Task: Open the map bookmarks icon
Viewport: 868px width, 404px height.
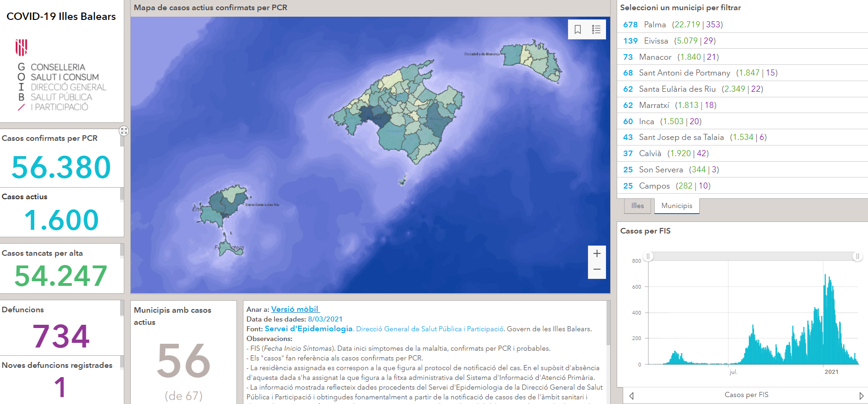Action: [x=578, y=30]
